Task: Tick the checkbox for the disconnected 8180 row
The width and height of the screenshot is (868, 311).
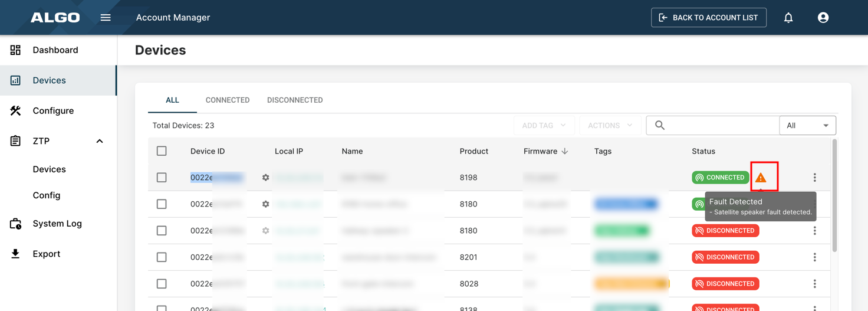Action: tap(162, 231)
